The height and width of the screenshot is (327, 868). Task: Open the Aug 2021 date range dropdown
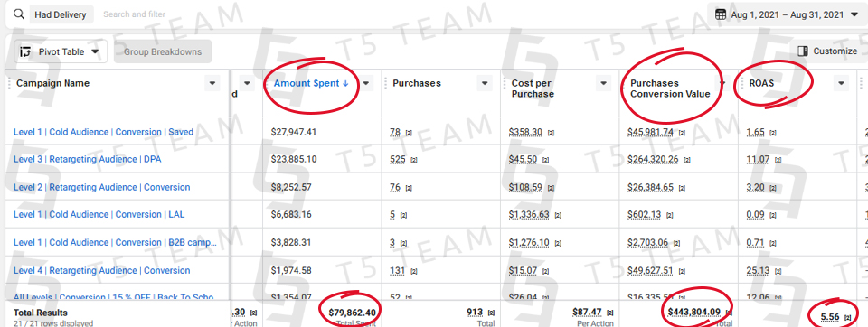(785, 15)
